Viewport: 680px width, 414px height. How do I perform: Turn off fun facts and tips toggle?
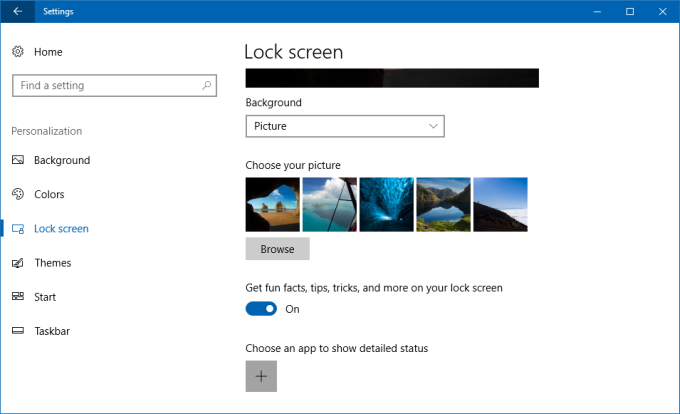261,309
